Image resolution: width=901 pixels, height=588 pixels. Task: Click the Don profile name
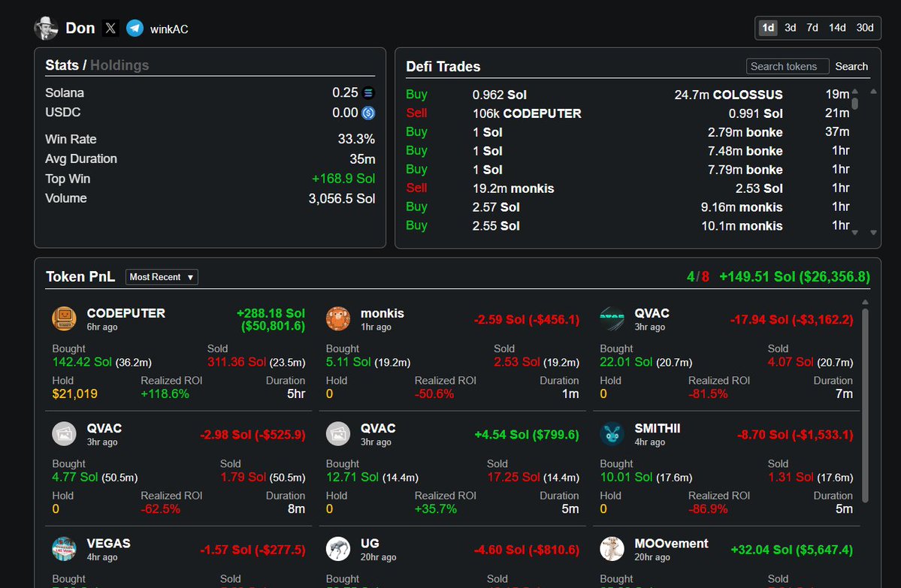point(80,28)
